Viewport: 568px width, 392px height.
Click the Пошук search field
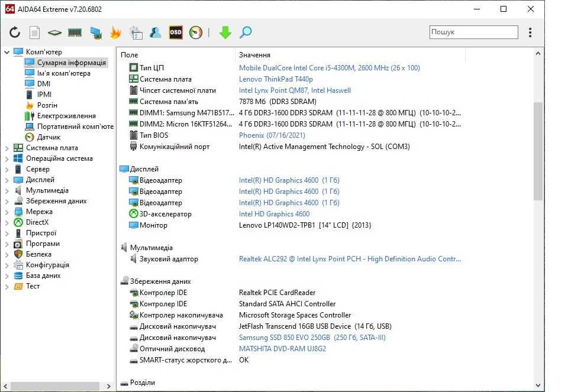[474, 32]
